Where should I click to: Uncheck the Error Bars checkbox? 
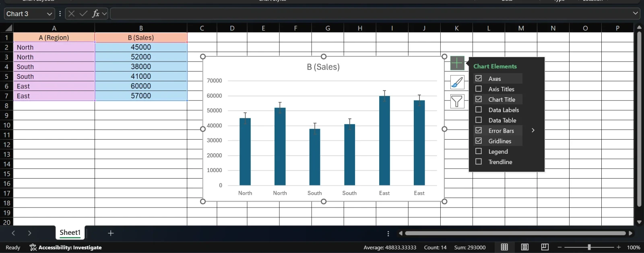coord(479,130)
